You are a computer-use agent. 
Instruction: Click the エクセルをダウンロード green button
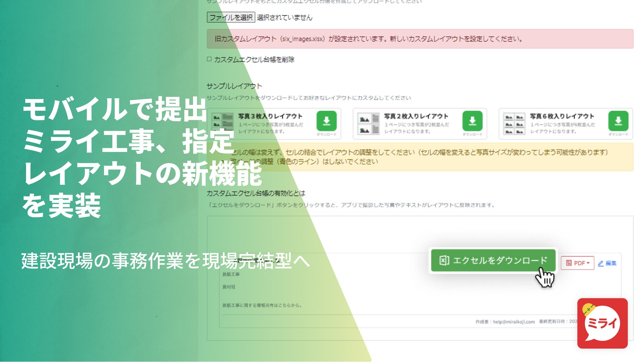pyautogui.click(x=493, y=260)
